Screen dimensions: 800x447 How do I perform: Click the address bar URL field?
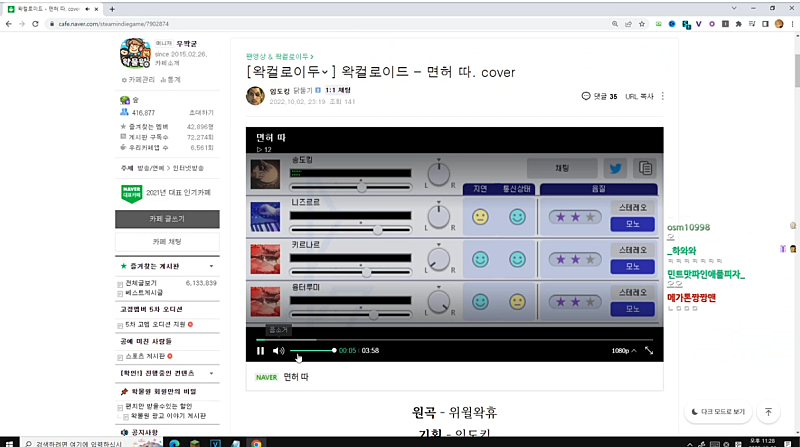[327, 24]
